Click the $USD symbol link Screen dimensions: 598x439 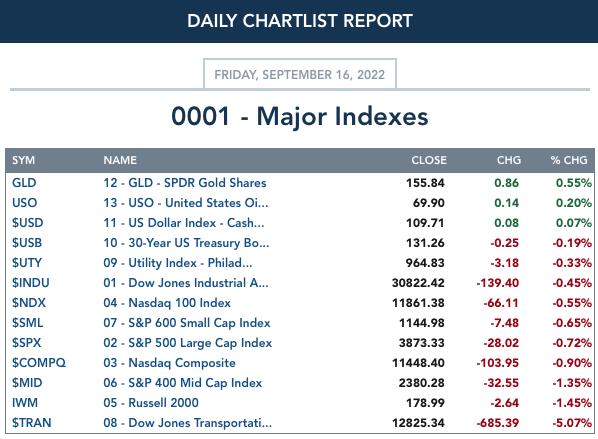(27, 223)
